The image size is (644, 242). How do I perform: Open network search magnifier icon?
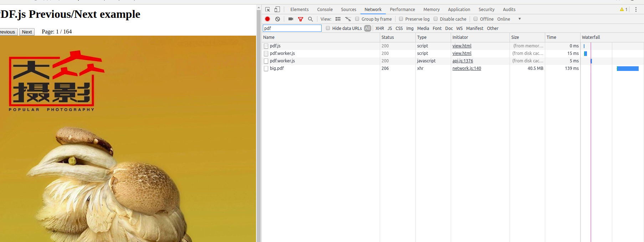pos(310,19)
